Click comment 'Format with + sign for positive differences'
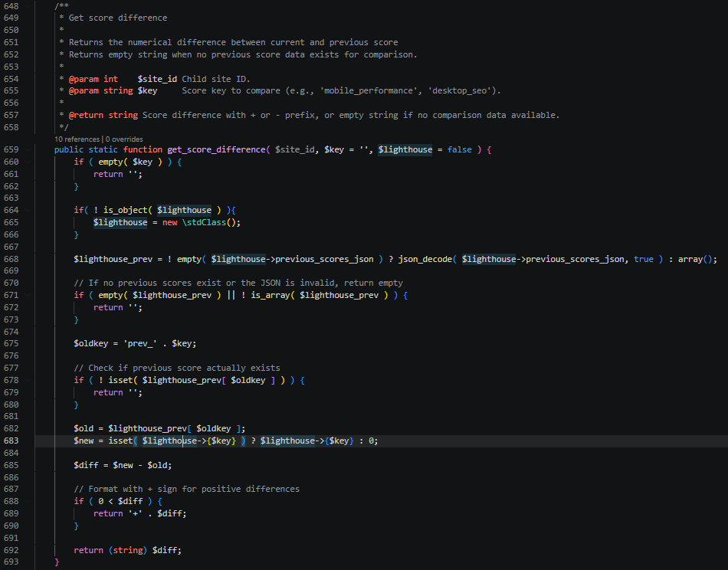 point(187,490)
